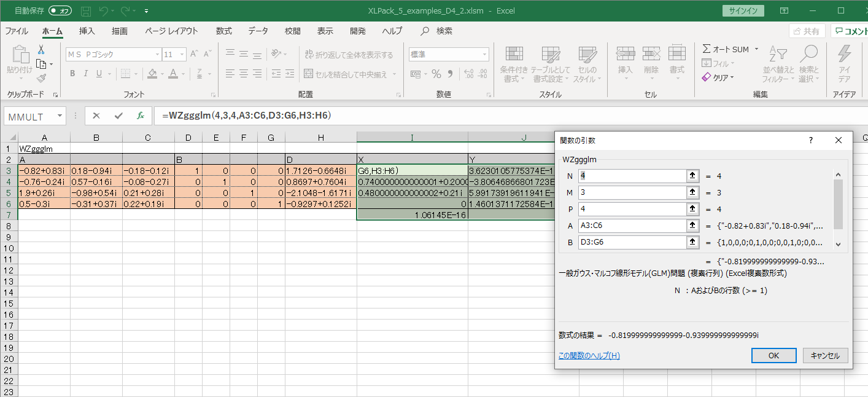868x397 pixels.
Task: Click the Insert Function fx icon
Action: click(x=141, y=116)
